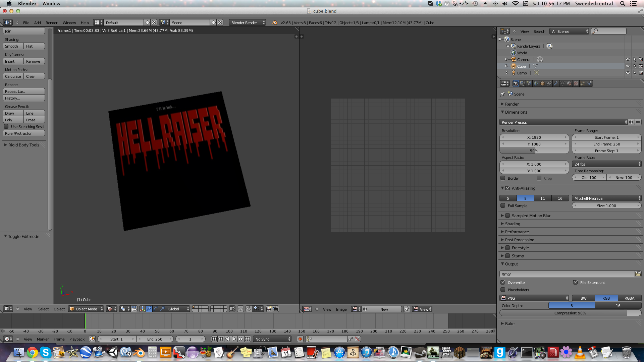This screenshot has width=644, height=362.
Task: Click the output path /tmp/ field
Action: pos(567,274)
